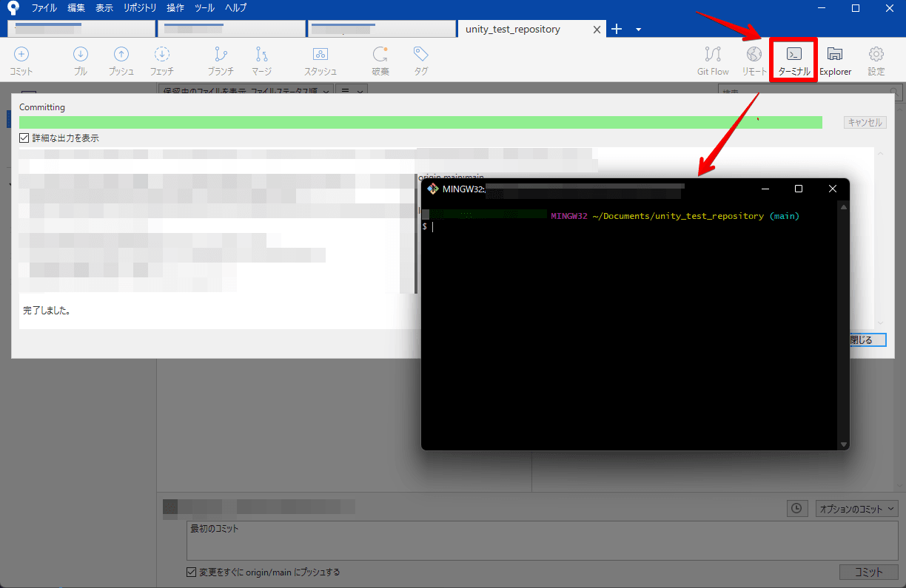The image size is (906, 588).
Task: Toggle the 詳細な出力を表示 checkbox
Action: tap(24, 138)
